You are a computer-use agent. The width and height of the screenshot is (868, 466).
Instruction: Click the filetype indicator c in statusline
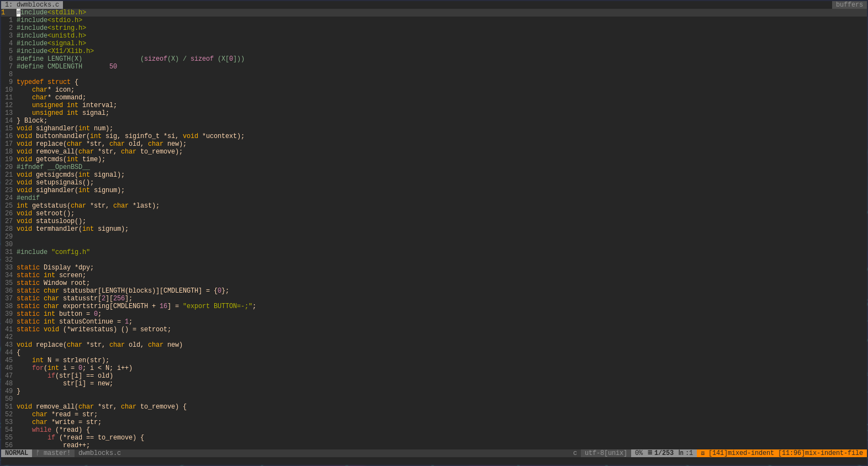pyautogui.click(x=575, y=453)
